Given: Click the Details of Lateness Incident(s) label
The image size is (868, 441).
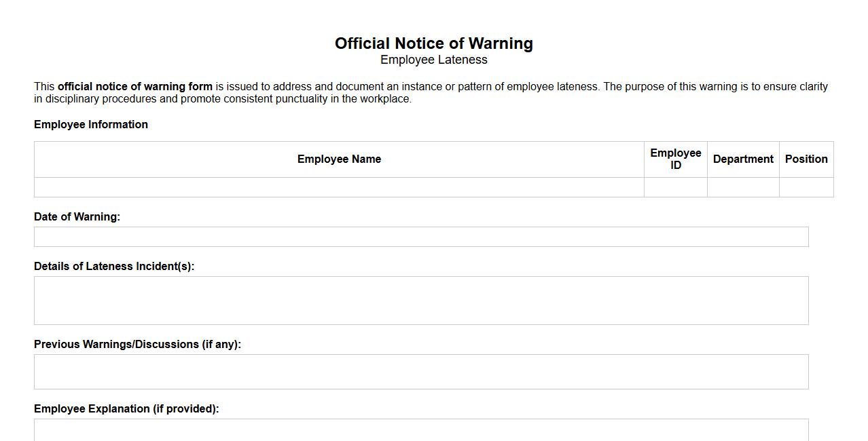Looking at the screenshot, I should coord(114,266).
